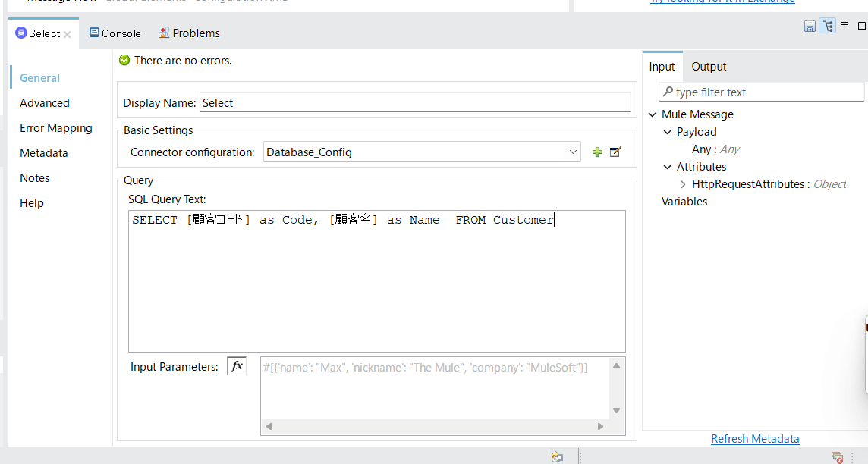Collapse the Payload tree node

coord(668,132)
